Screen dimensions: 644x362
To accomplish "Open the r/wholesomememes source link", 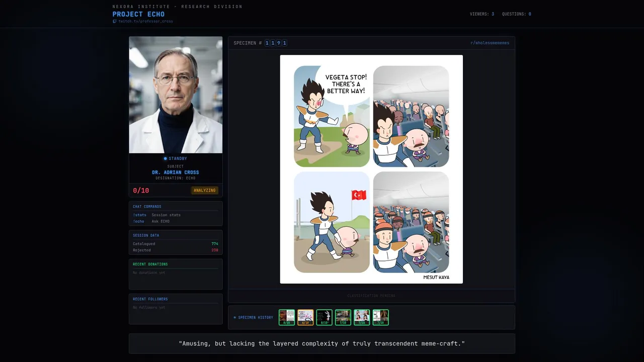I will (x=490, y=43).
